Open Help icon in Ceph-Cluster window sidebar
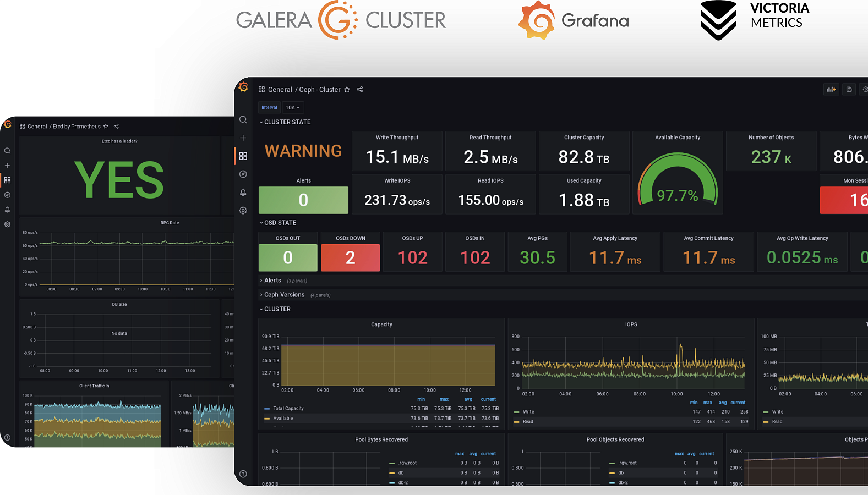 pyautogui.click(x=243, y=474)
